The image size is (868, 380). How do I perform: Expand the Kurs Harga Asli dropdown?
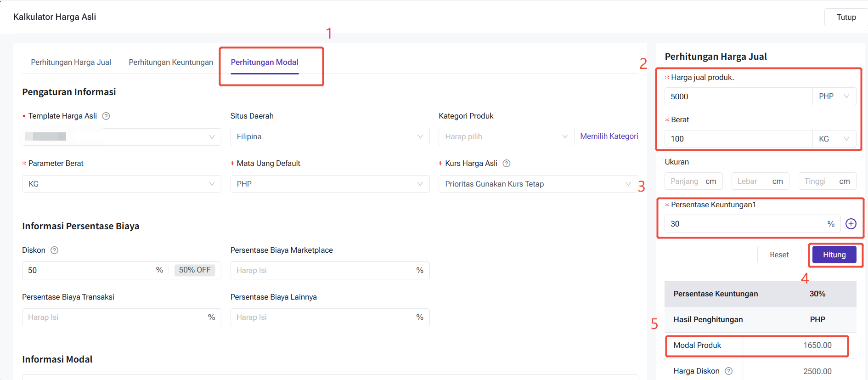pyautogui.click(x=537, y=184)
